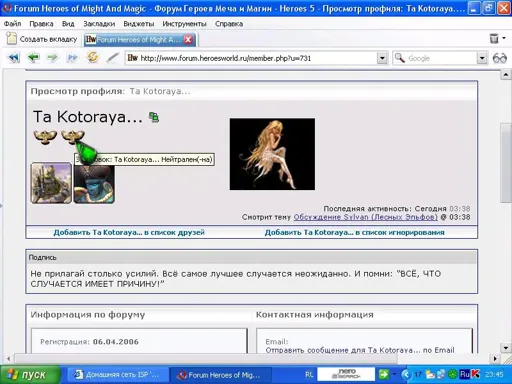Click Добавить Ta Kotoraya в список игнорирования
The image size is (512, 384).
(x=354, y=232)
